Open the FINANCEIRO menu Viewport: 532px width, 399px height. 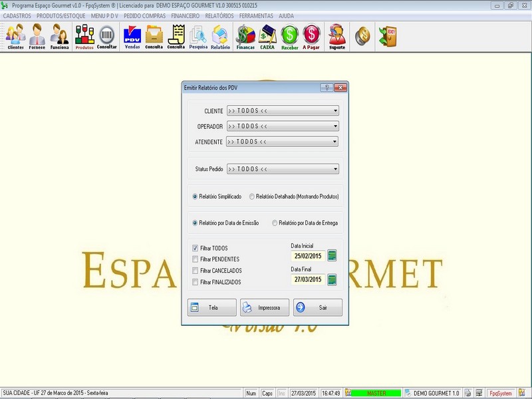pyautogui.click(x=186, y=16)
